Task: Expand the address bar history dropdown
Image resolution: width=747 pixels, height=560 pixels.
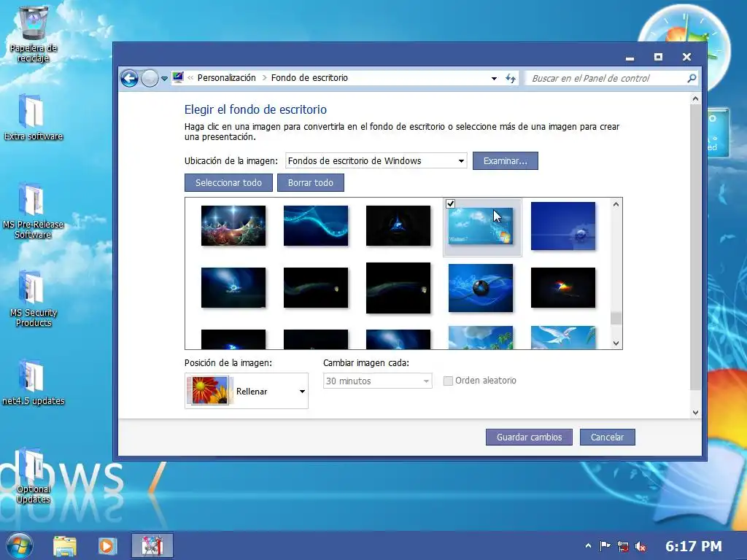Action: pos(494,79)
